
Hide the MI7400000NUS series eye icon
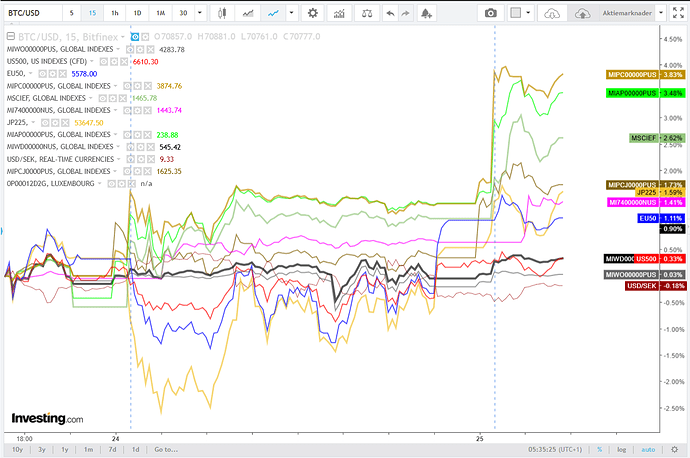(127, 110)
